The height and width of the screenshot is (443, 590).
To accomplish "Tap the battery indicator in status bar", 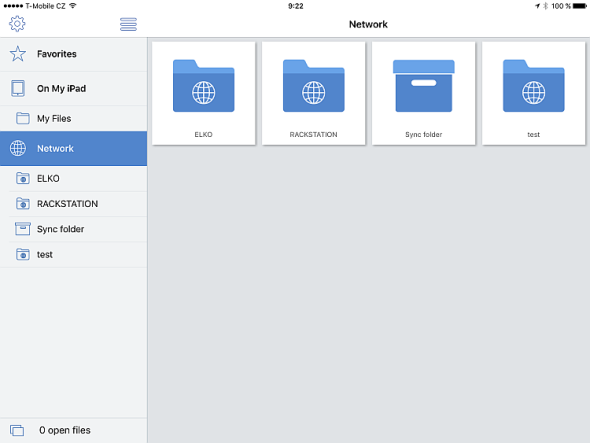I will (x=580, y=6).
